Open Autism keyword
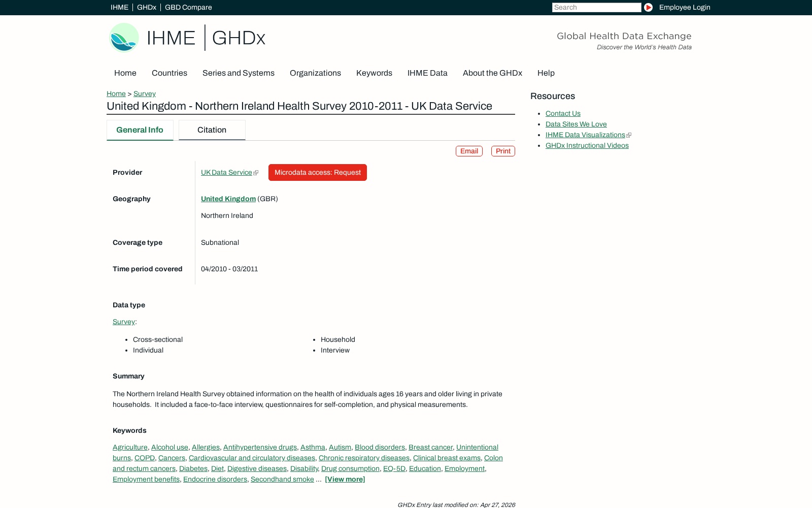 [x=340, y=448]
